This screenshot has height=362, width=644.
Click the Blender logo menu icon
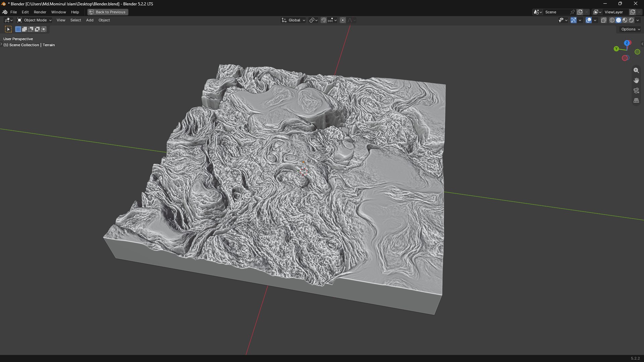(x=5, y=12)
